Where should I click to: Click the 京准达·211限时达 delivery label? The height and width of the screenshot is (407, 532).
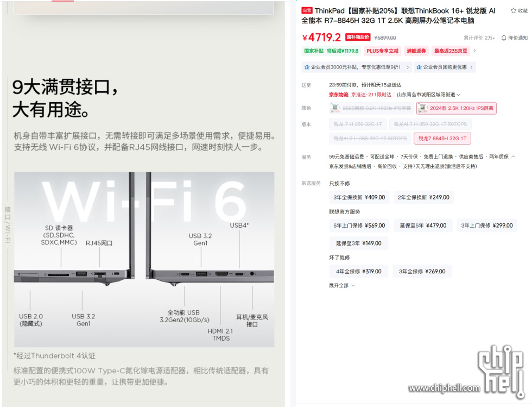tap(371, 95)
